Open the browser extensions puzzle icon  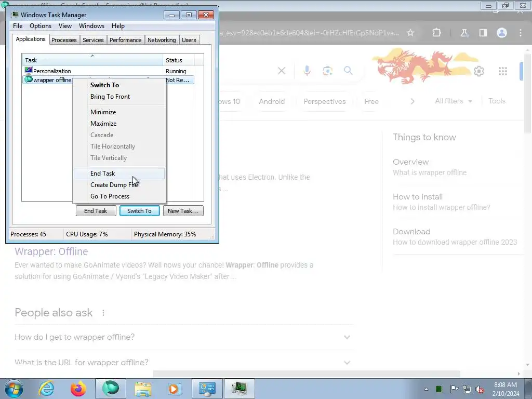tap(436, 33)
